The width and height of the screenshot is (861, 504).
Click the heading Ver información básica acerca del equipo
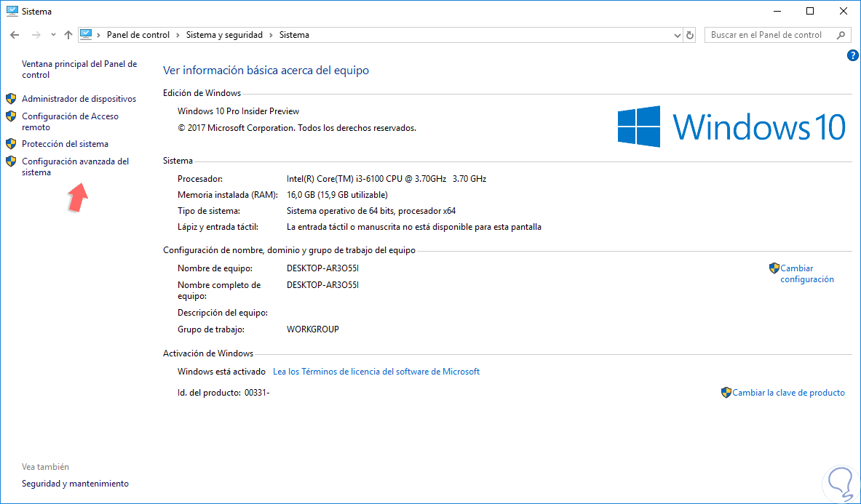click(x=266, y=71)
